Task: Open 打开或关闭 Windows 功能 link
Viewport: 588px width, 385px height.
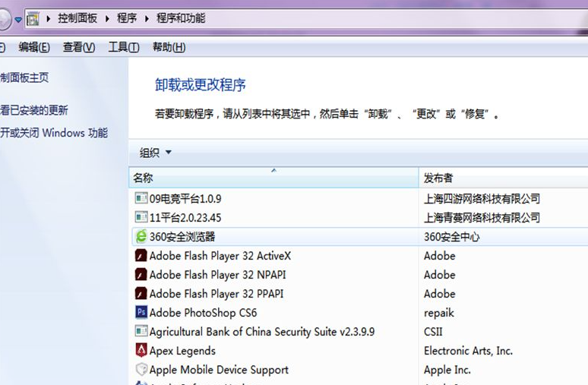Action: click(x=54, y=133)
